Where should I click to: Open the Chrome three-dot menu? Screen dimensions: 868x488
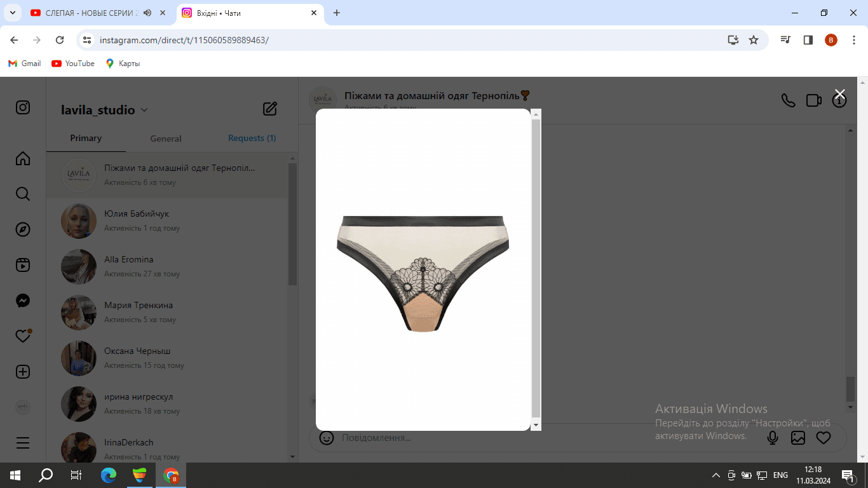853,40
